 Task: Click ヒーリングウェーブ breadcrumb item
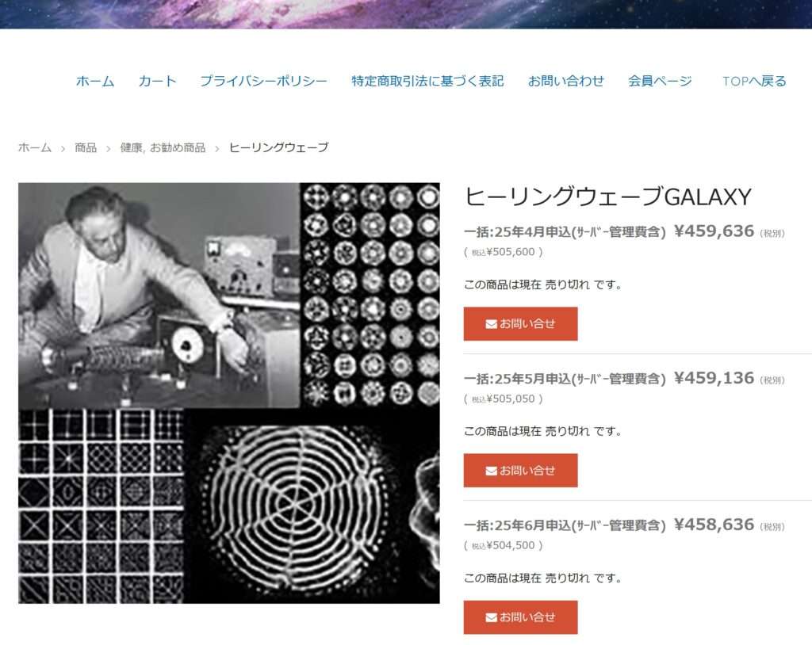pos(278,147)
